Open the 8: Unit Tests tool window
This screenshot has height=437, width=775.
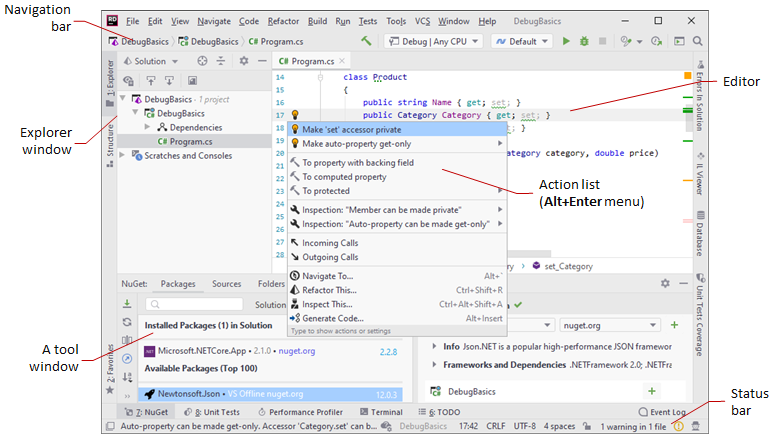tap(212, 412)
